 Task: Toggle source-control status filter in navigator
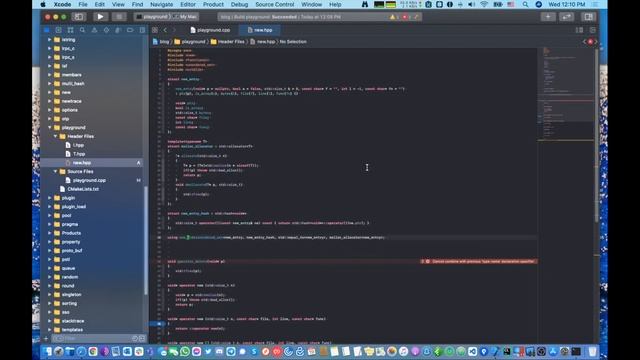[x=142, y=338]
